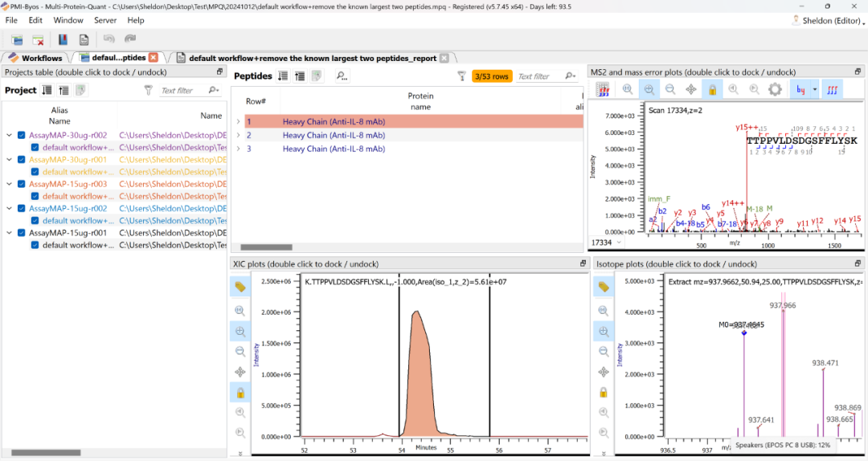Click the filter funnel icon in Projects table

tap(148, 91)
